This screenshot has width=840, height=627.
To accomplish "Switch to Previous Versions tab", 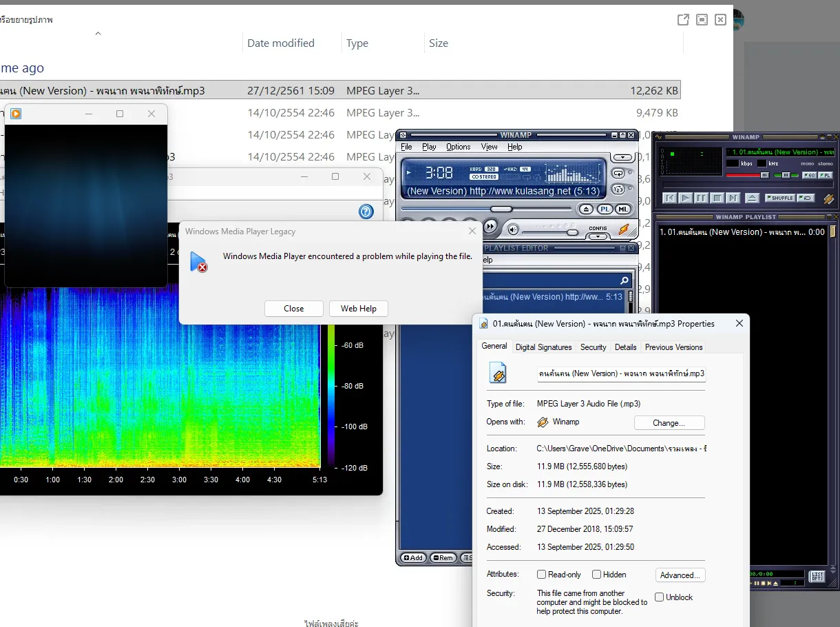I will 673,347.
